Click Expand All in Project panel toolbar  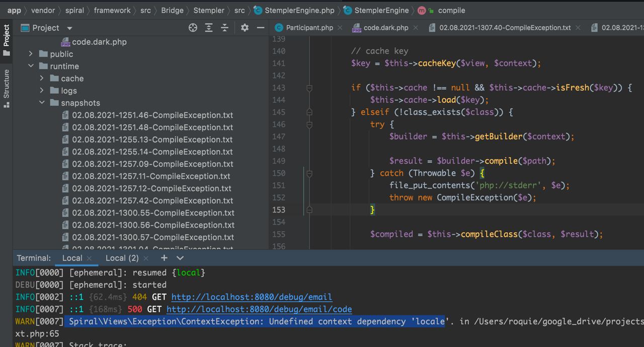click(209, 28)
